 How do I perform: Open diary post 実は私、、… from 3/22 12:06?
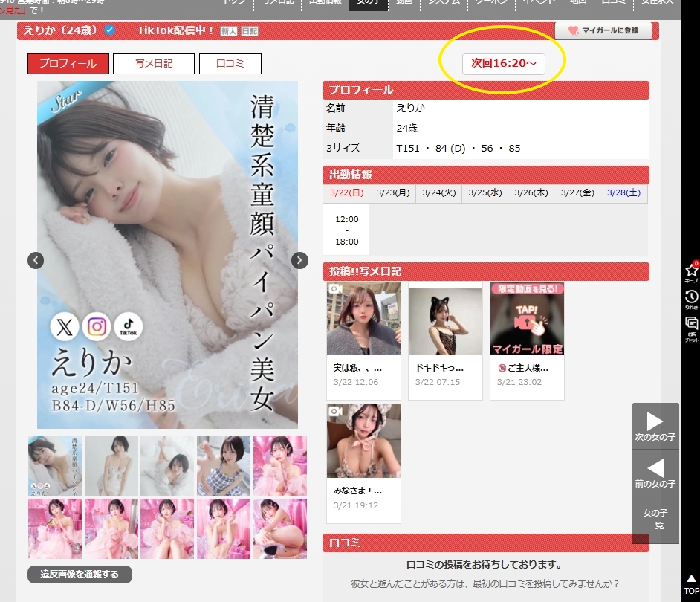tap(364, 340)
